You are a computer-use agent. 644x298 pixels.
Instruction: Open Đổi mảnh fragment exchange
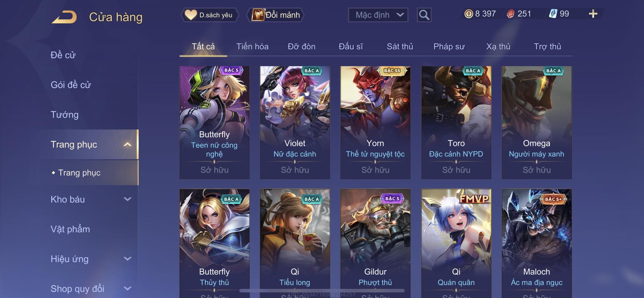276,15
